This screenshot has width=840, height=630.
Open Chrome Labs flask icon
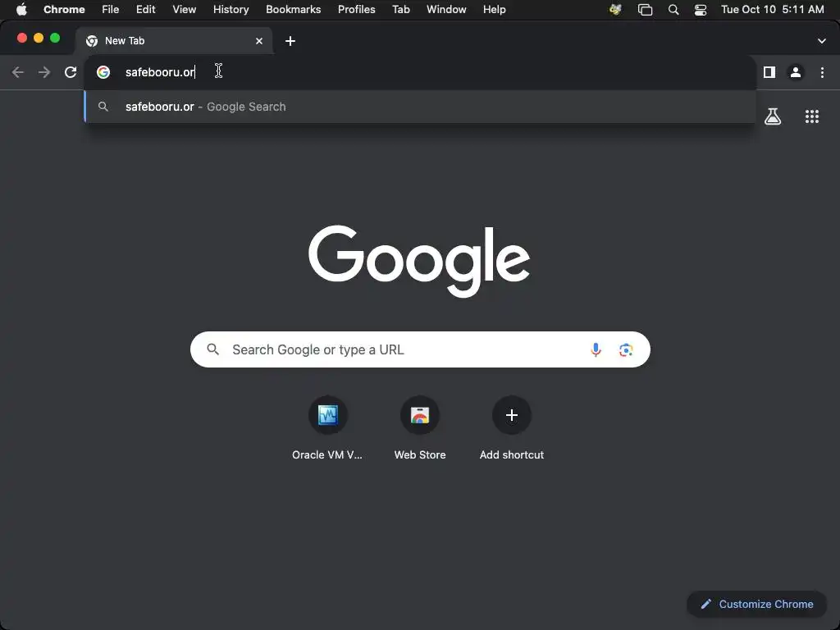click(773, 116)
